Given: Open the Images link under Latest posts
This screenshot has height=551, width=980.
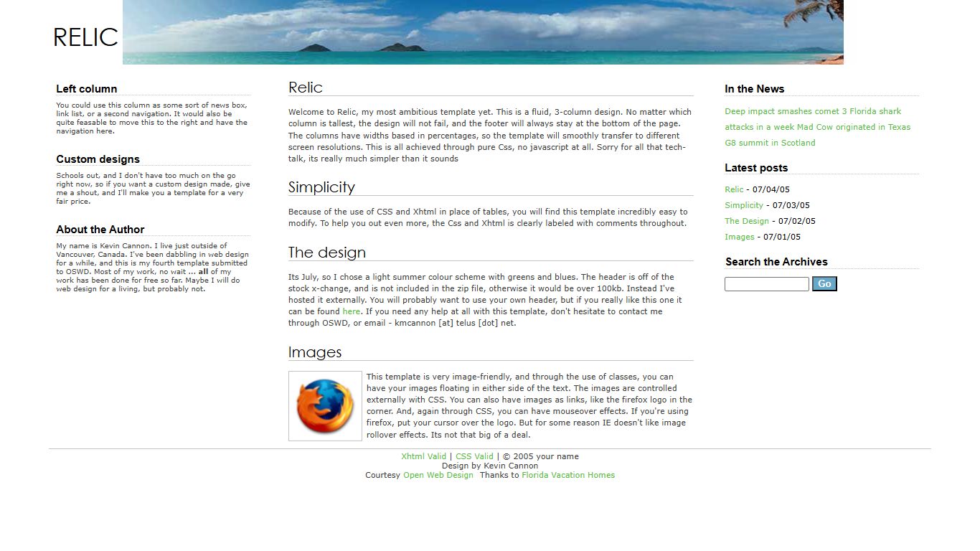Looking at the screenshot, I should pos(739,237).
